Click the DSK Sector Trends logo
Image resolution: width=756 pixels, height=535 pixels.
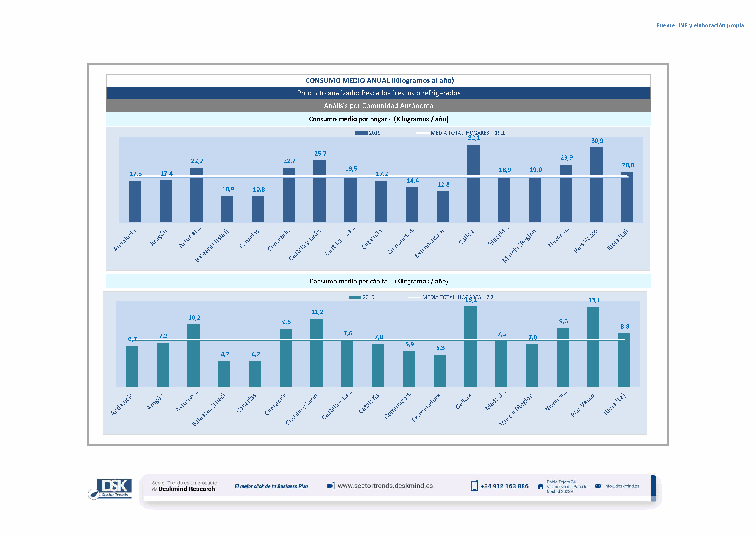[114, 487]
